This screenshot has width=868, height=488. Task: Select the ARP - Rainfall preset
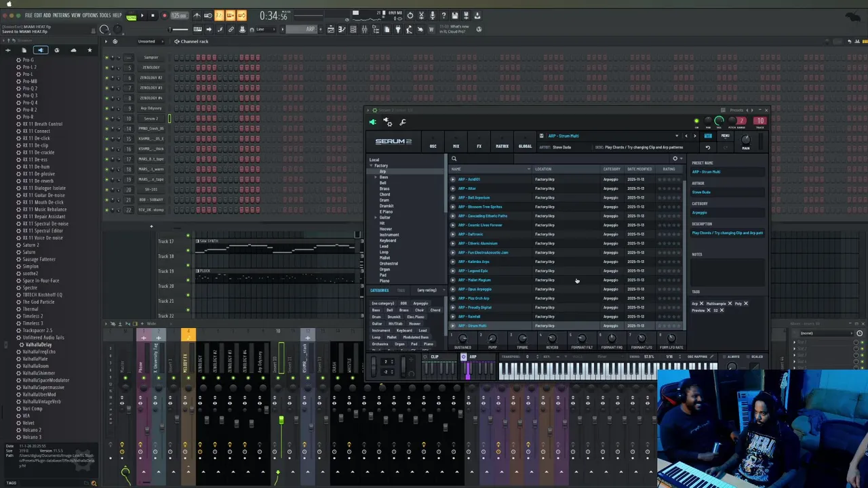click(469, 317)
